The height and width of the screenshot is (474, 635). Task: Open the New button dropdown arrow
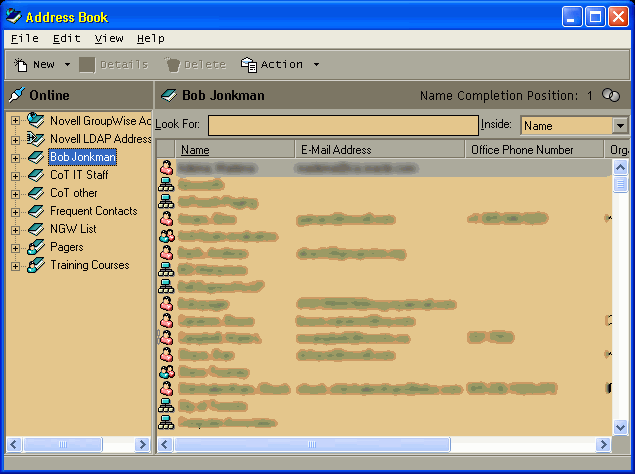pos(67,65)
